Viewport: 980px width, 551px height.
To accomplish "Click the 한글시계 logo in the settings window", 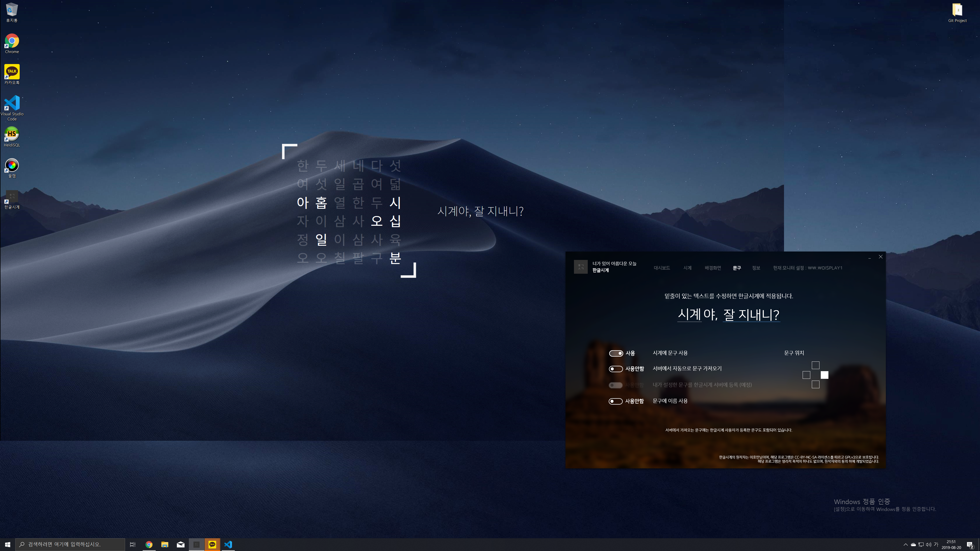I will tap(581, 267).
